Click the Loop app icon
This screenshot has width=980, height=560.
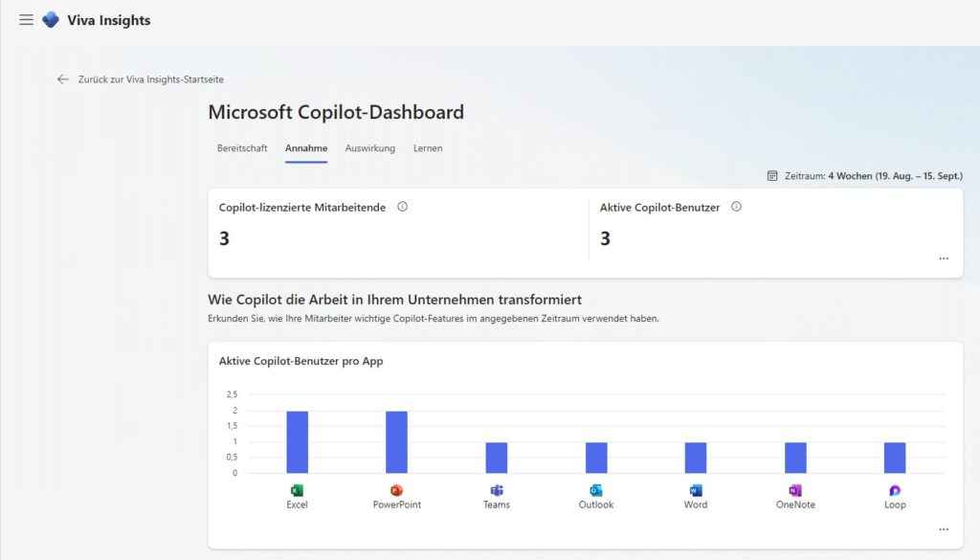pos(895,491)
